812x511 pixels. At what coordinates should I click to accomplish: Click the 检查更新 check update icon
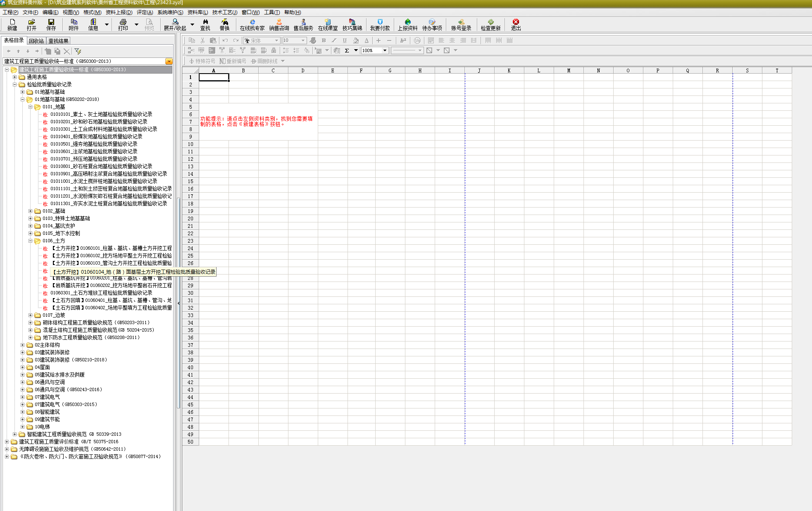[x=491, y=25]
